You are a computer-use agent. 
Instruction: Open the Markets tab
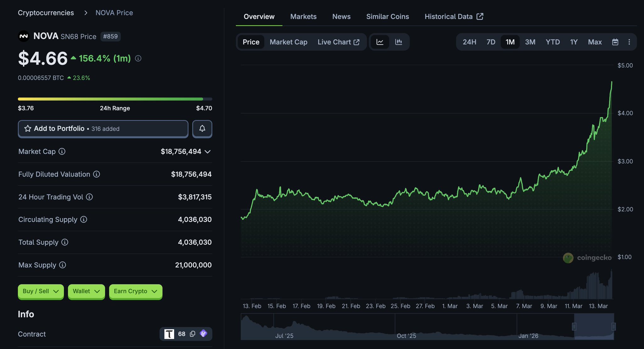(x=303, y=16)
